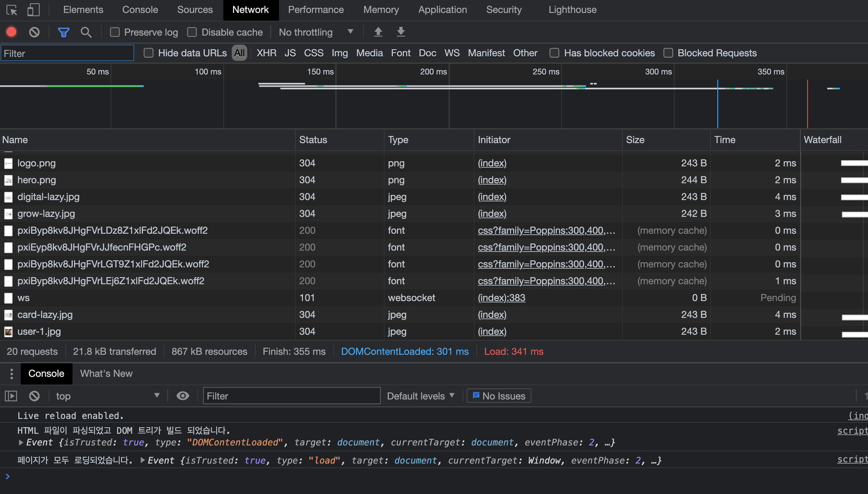Activate the inspect element picker
868x494 pixels.
[x=12, y=10]
